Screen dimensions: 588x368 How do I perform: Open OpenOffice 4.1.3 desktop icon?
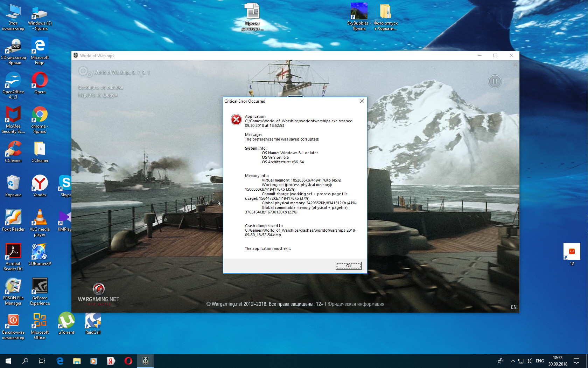13,86
